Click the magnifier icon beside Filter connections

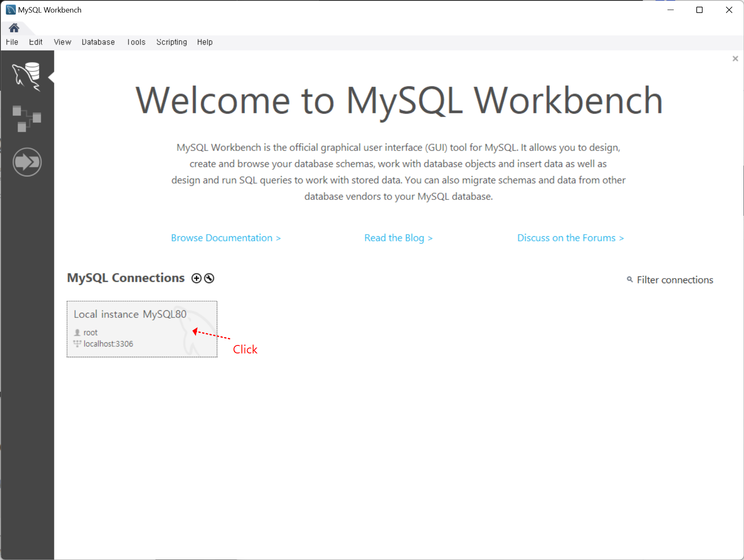tap(630, 280)
